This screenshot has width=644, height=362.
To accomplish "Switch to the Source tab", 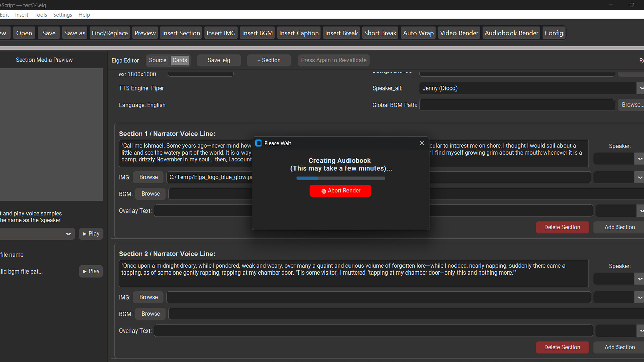I will (x=157, y=60).
